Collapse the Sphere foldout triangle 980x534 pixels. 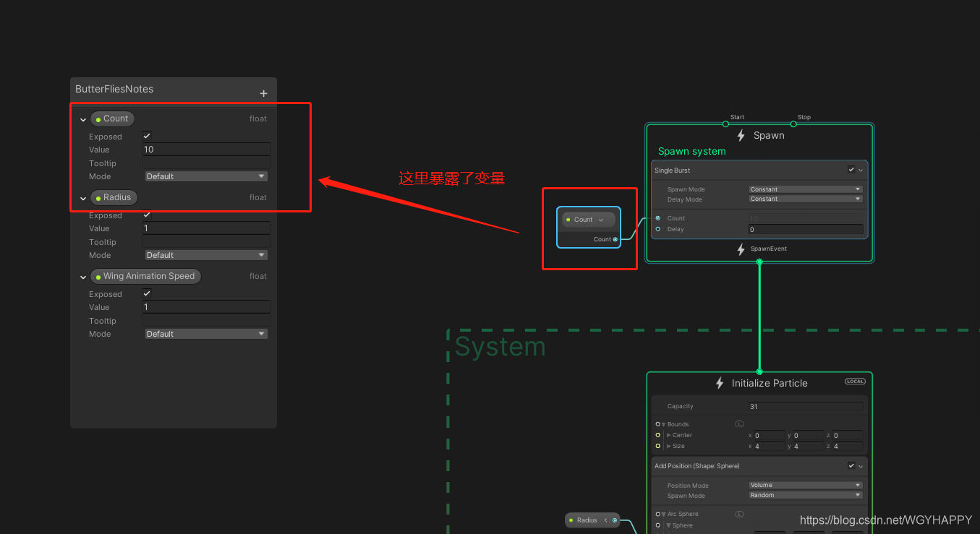(x=669, y=526)
